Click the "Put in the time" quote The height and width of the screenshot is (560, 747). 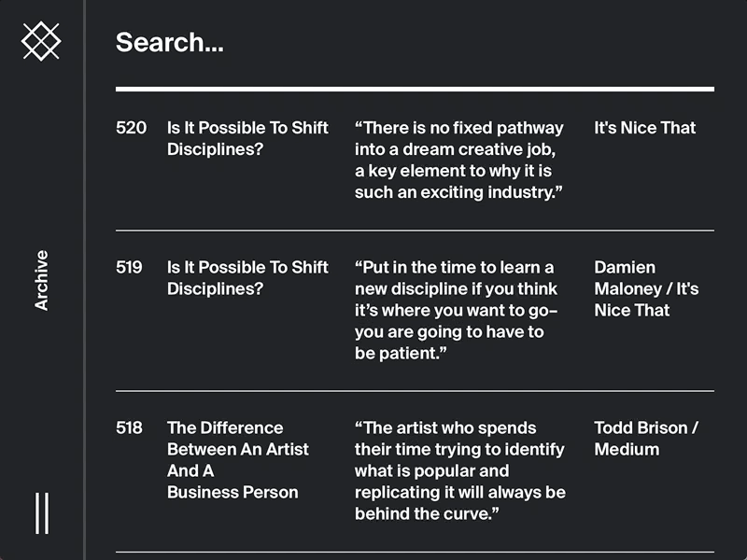(x=456, y=310)
